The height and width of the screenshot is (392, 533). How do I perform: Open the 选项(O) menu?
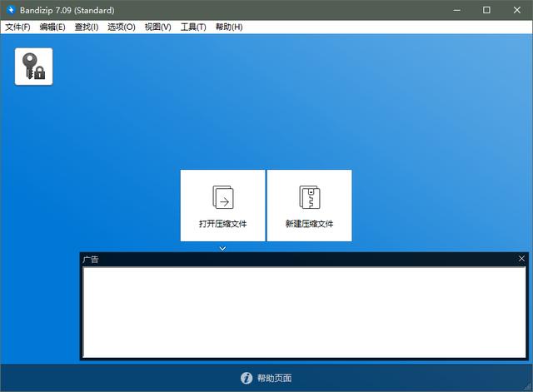click(x=122, y=27)
